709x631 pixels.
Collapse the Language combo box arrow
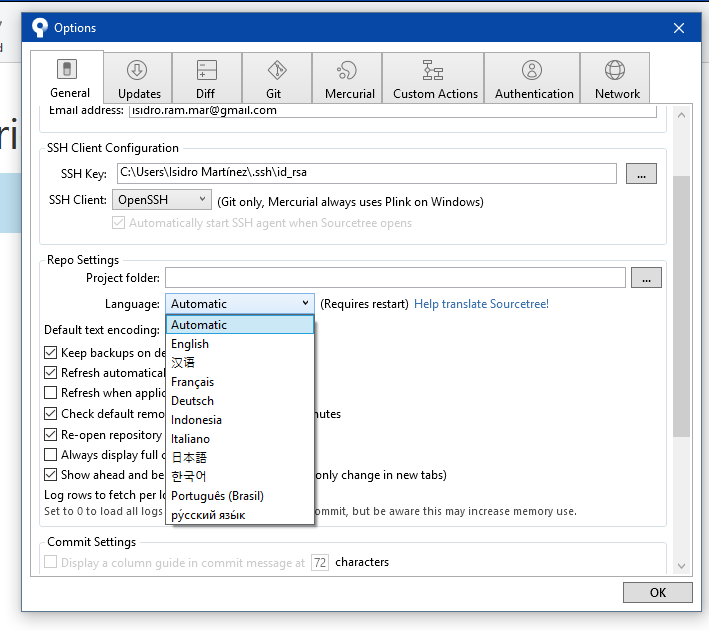[x=306, y=303]
